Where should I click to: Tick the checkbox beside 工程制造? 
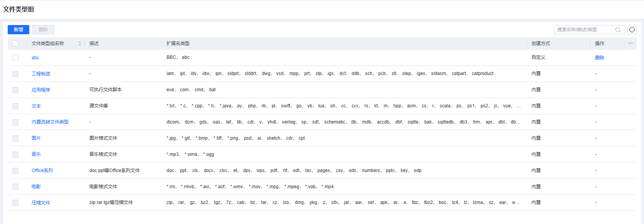15,74
